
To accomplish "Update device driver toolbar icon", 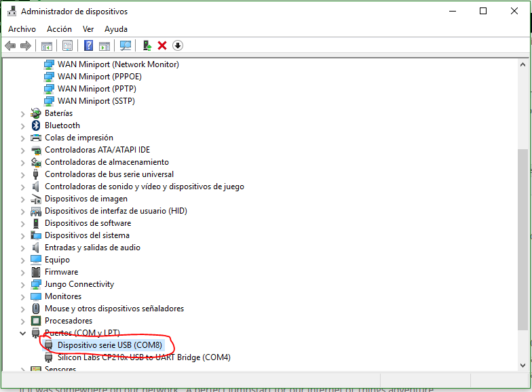I will (x=147, y=45).
